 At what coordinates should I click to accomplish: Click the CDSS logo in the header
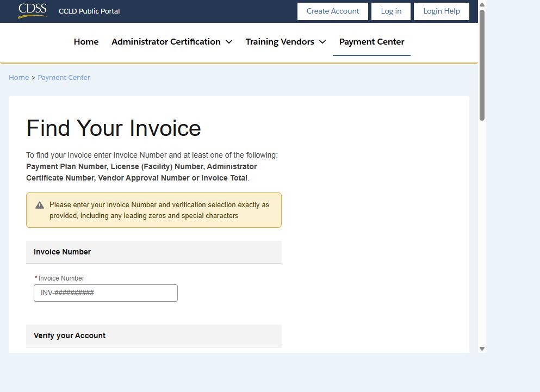[x=33, y=10]
